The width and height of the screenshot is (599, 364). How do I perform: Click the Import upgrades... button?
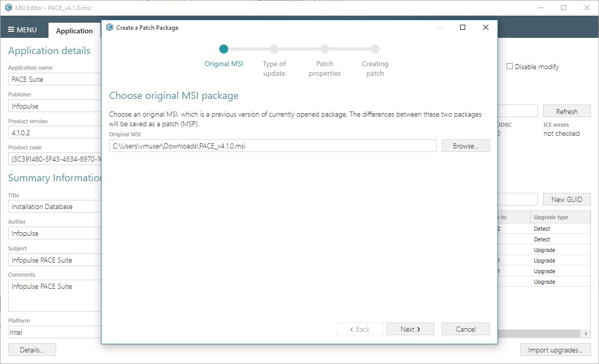(x=556, y=350)
